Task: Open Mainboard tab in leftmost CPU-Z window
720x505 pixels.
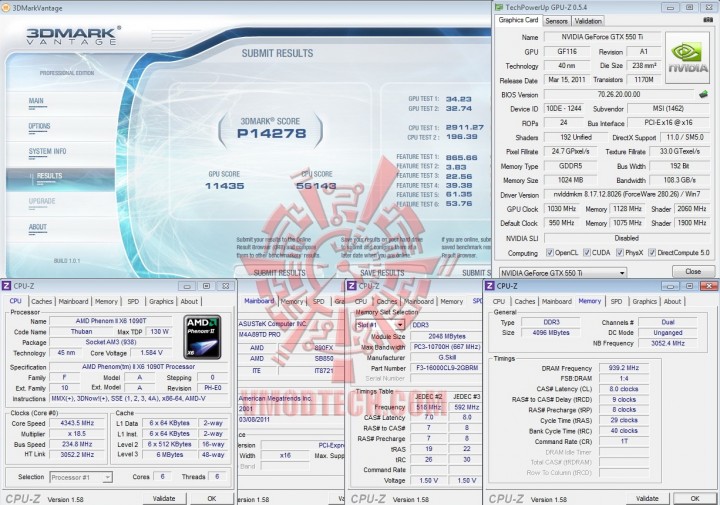Action: (73, 302)
